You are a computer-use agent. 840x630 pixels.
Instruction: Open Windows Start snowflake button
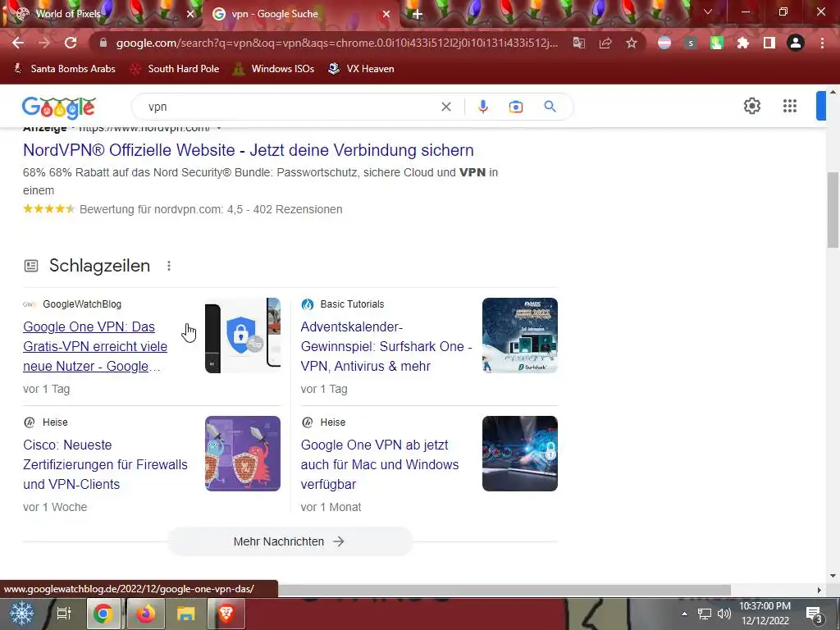(21, 614)
